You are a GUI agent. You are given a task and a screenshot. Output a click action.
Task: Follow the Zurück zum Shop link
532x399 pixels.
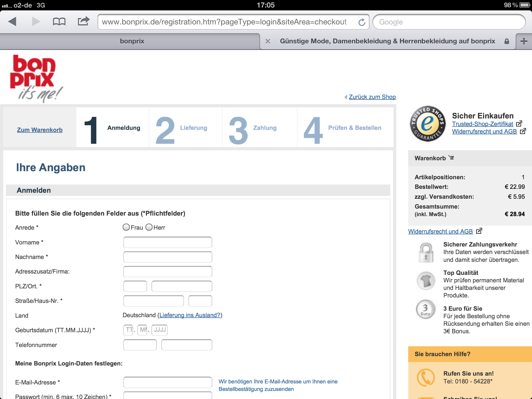pyautogui.click(x=372, y=97)
